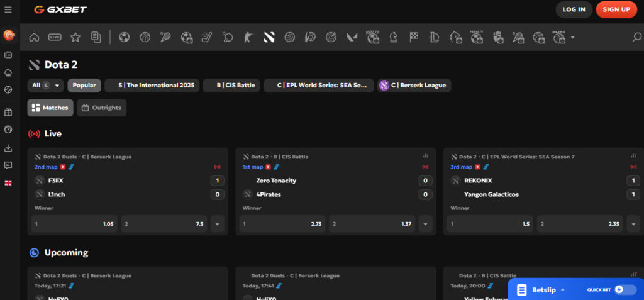Expand more sports dropdown arrow
644x300 pixels.
pyautogui.click(x=572, y=37)
